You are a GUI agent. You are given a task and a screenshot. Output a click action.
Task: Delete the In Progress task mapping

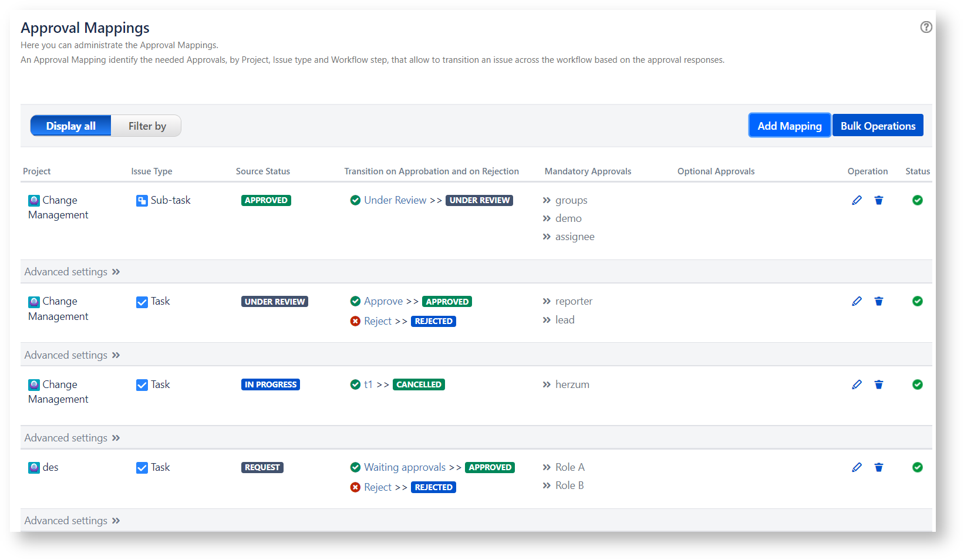878,384
